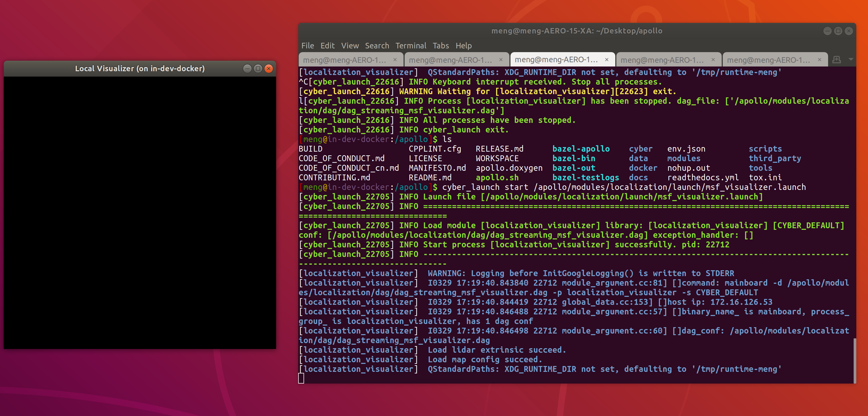Open a new terminal tab using the plus icon

[x=836, y=59]
